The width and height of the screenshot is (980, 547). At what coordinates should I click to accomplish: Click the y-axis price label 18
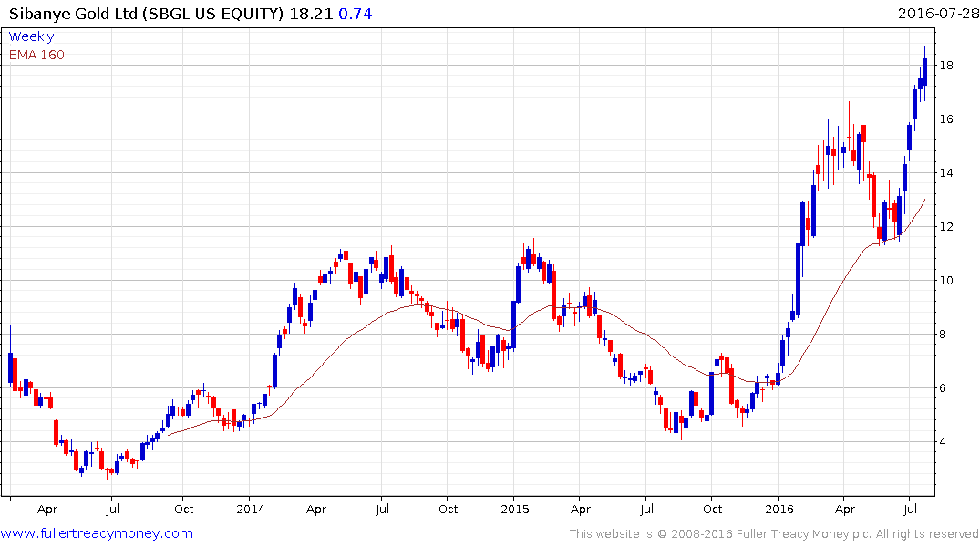(946, 65)
